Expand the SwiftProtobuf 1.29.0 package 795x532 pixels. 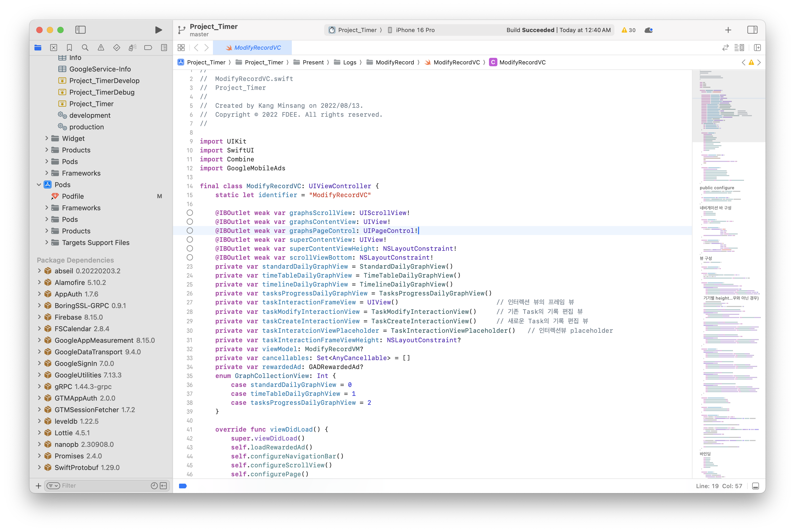(39, 467)
